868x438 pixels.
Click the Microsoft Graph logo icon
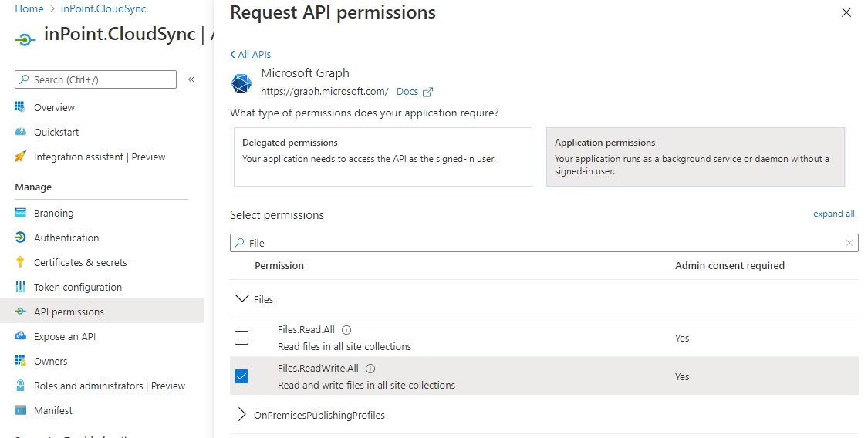coord(241,83)
